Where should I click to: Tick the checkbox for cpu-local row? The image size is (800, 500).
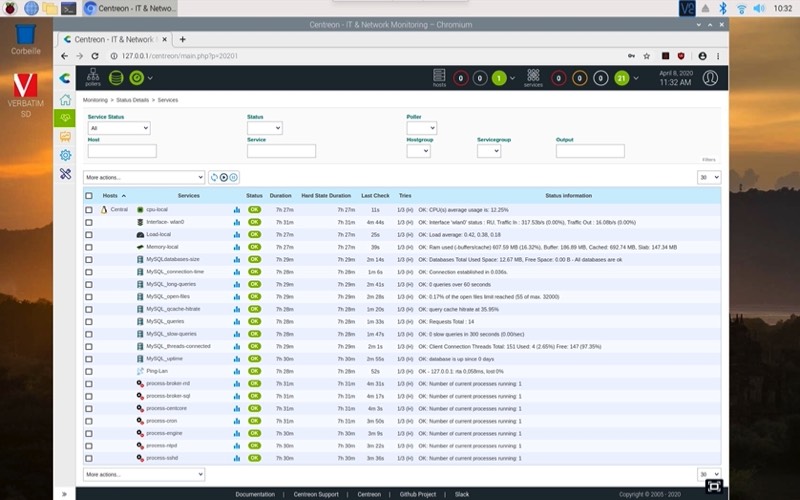[x=89, y=210]
